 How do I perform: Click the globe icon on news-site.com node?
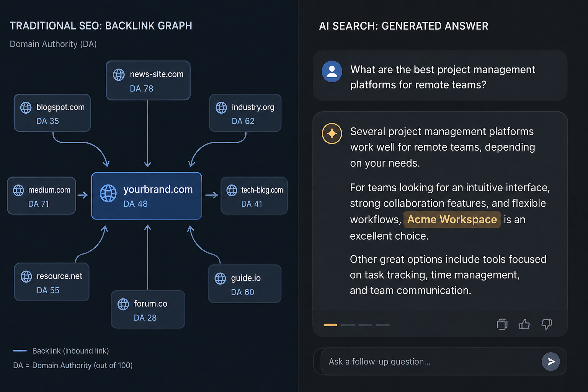(119, 75)
